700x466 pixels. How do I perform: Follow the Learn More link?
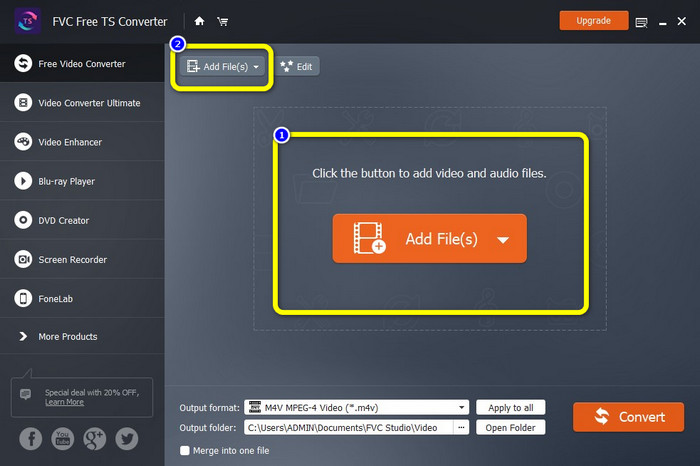click(64, 402)
